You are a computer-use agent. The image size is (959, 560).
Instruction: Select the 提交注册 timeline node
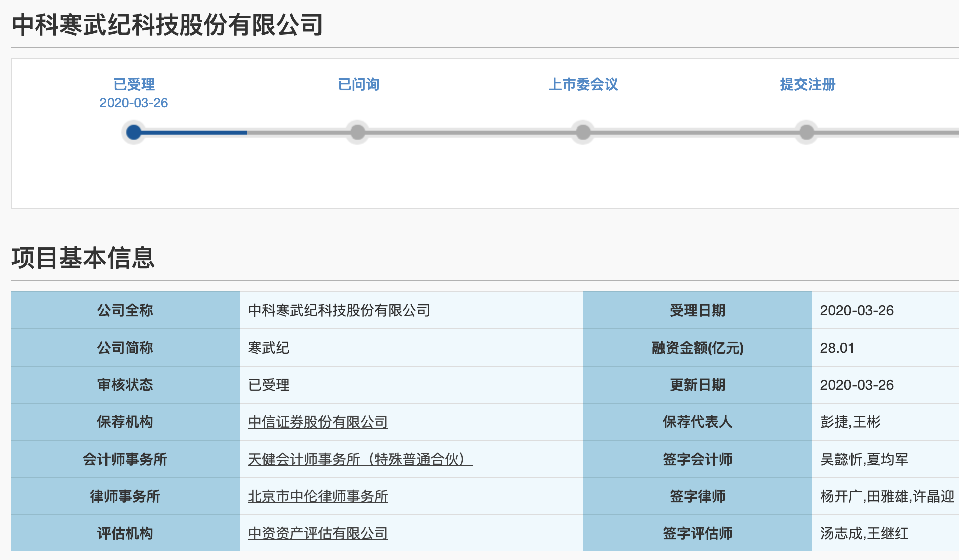[806, 132]
